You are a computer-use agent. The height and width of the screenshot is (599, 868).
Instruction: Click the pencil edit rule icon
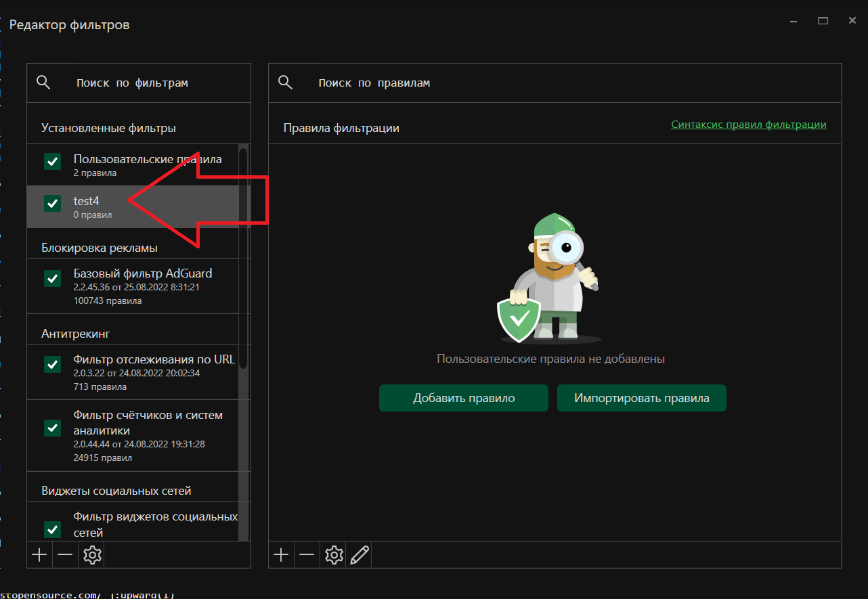(359, 554)
